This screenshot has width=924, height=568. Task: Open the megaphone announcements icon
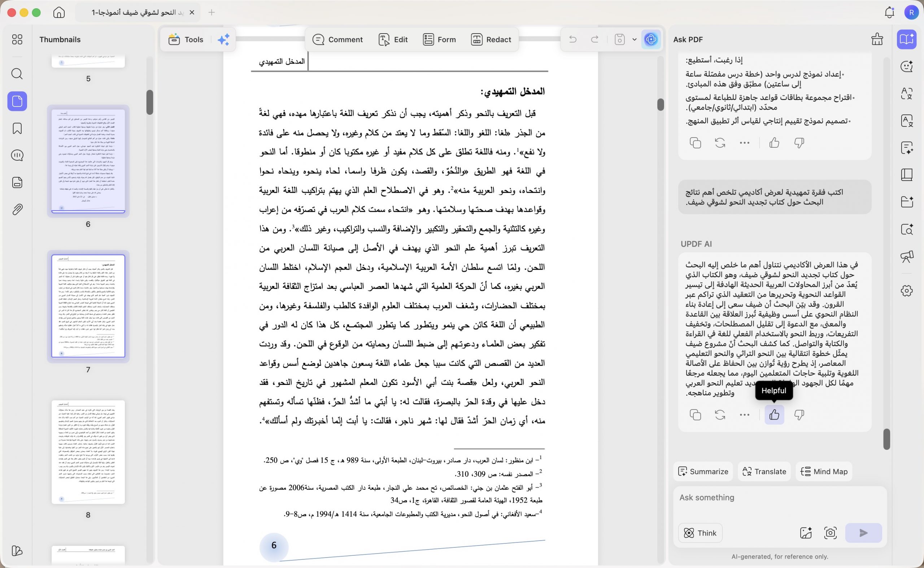[x=907, y=257]
